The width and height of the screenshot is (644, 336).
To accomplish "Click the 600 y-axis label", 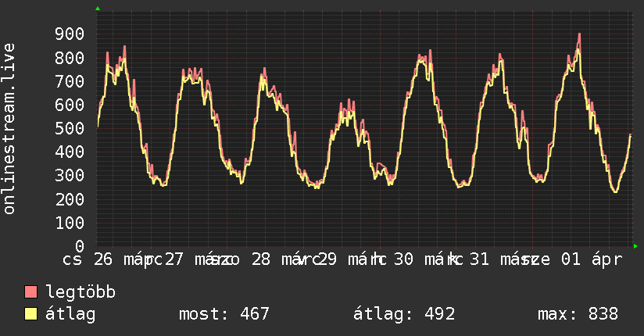I will 70,105.
